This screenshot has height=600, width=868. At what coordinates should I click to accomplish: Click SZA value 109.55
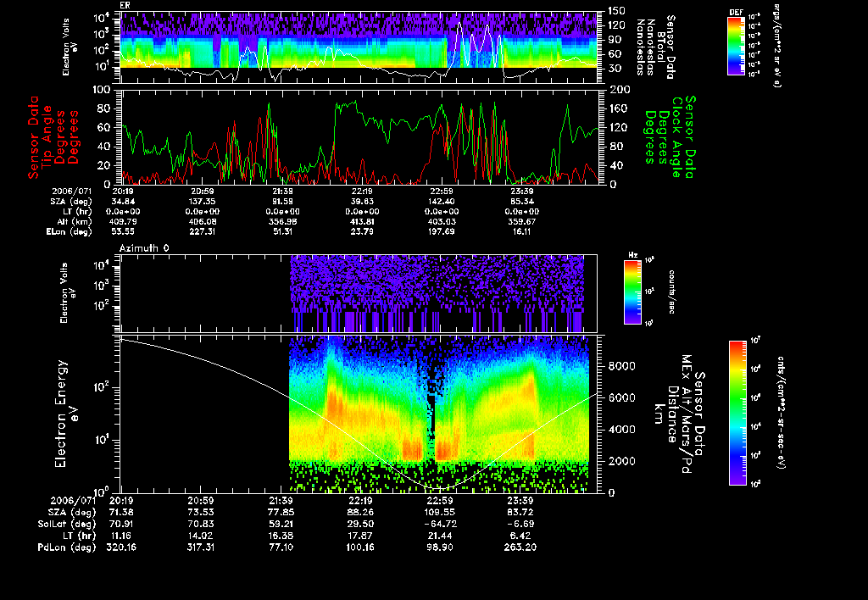click(x=440, y=512)
